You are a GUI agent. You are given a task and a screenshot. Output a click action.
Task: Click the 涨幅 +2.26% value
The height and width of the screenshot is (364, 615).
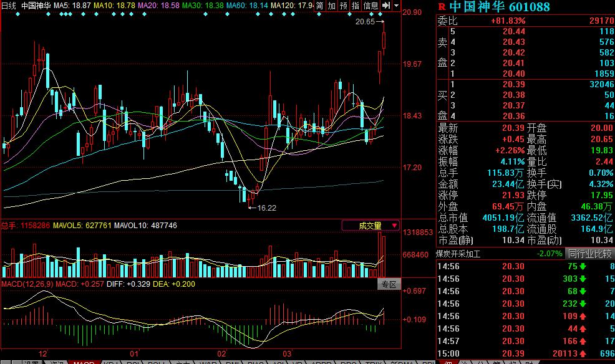[x=510, y=150]
